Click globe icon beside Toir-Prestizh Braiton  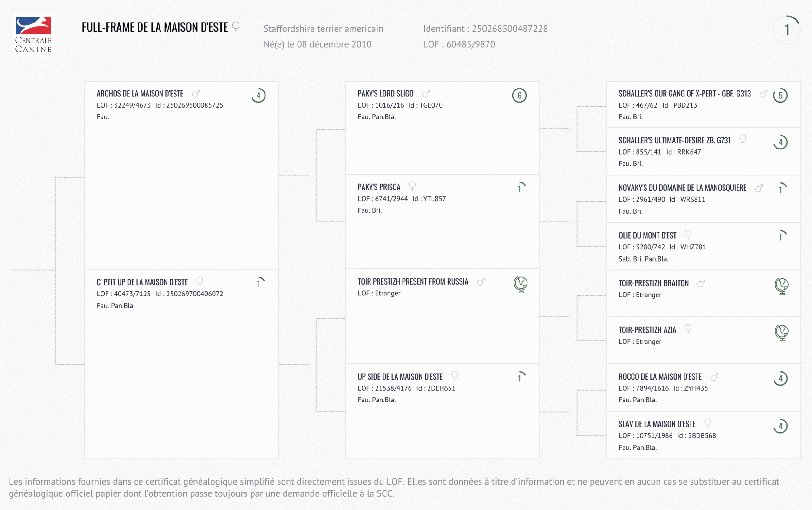781,286
